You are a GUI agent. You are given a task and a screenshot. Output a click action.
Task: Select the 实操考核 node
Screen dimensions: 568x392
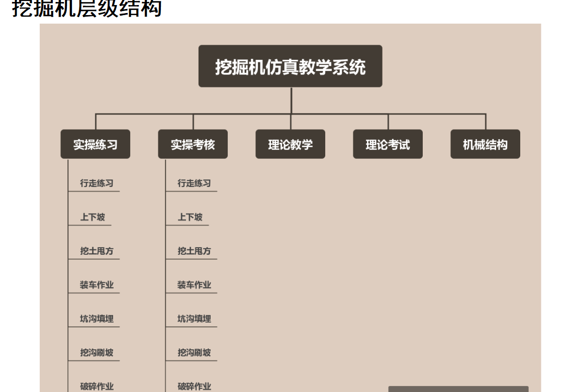coord(193,144)
